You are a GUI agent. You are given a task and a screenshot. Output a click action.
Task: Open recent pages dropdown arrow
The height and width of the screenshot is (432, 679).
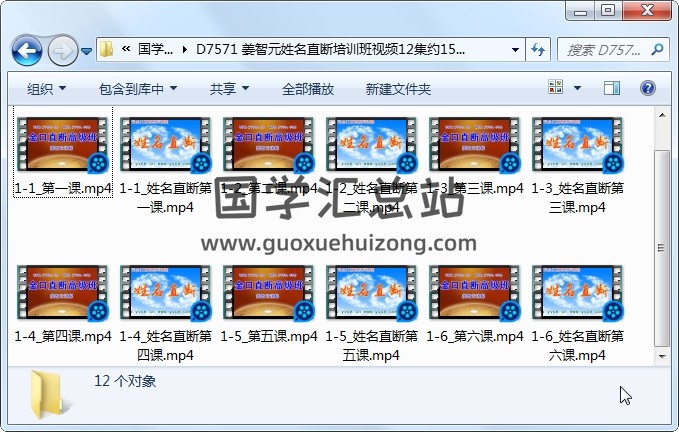(87, 52)
